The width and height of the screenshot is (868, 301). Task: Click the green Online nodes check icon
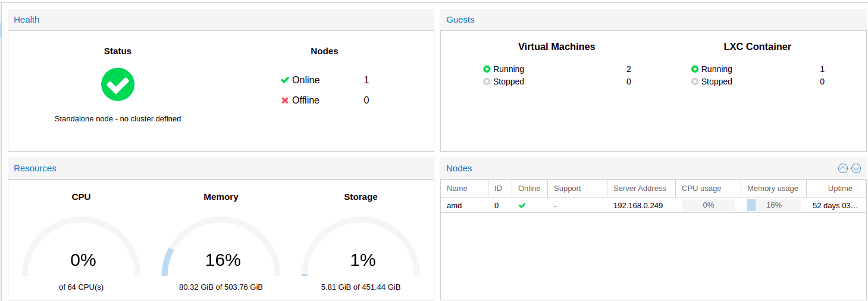[285, 80]
